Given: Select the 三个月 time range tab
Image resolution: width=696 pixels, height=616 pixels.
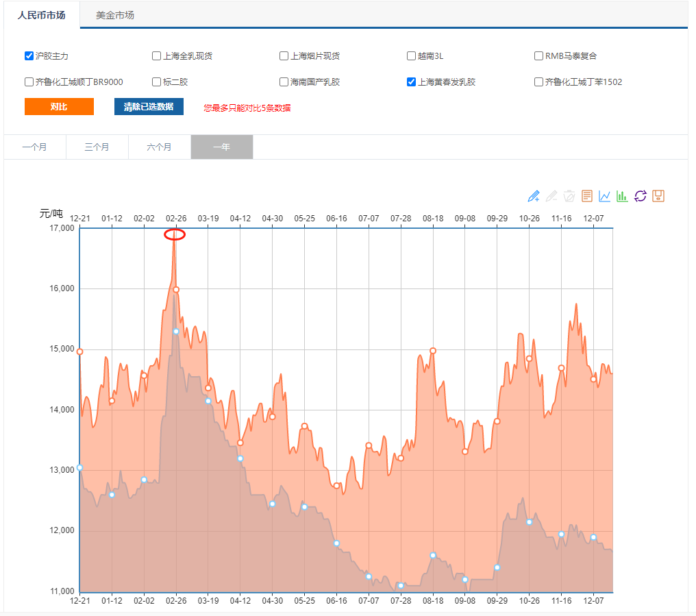Looking at the screenshot, I should pyautogui.click(x=97, y=147).
